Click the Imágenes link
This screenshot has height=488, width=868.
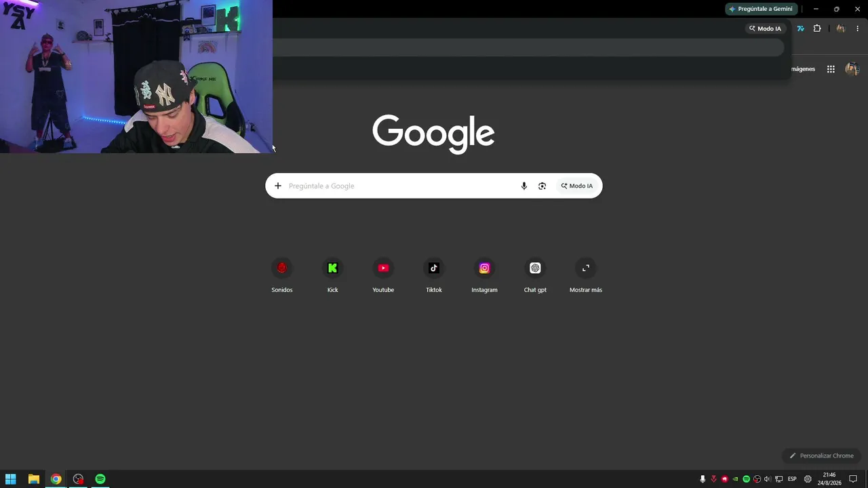pyautogui.click(x=803, y=69)
